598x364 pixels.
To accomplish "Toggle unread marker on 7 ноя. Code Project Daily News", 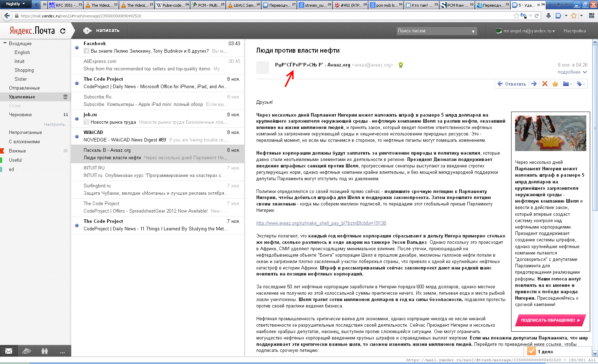I will 77,225.
